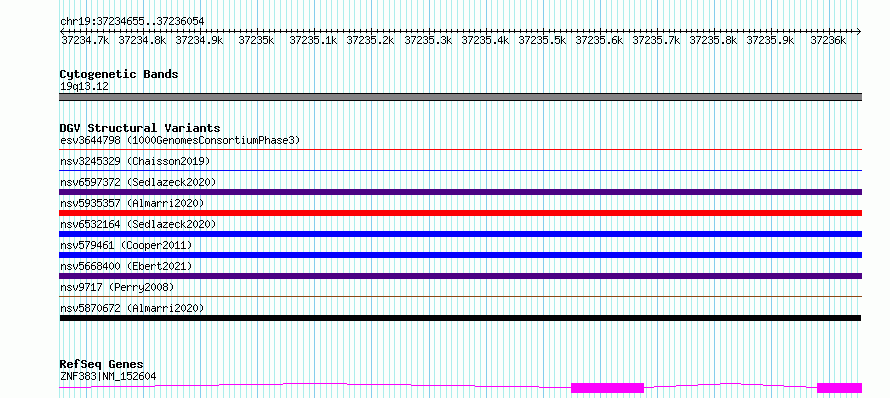Select the RefSeq Genes track title
The width and height of the screenshot is (890, 398).
[102, 365]
